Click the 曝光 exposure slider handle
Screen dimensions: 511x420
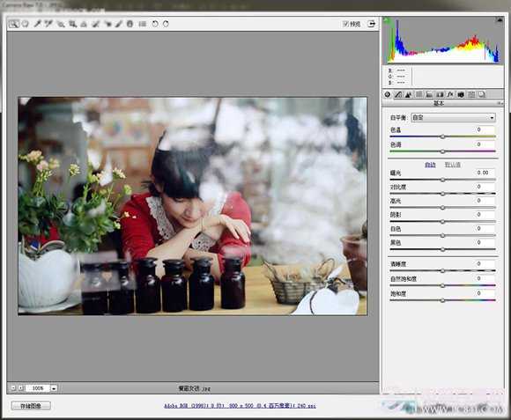pyautogui.click(x=442, y=180)
